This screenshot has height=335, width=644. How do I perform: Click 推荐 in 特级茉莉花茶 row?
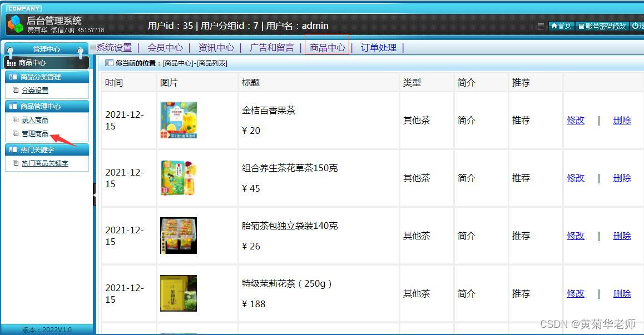[521, 294]
